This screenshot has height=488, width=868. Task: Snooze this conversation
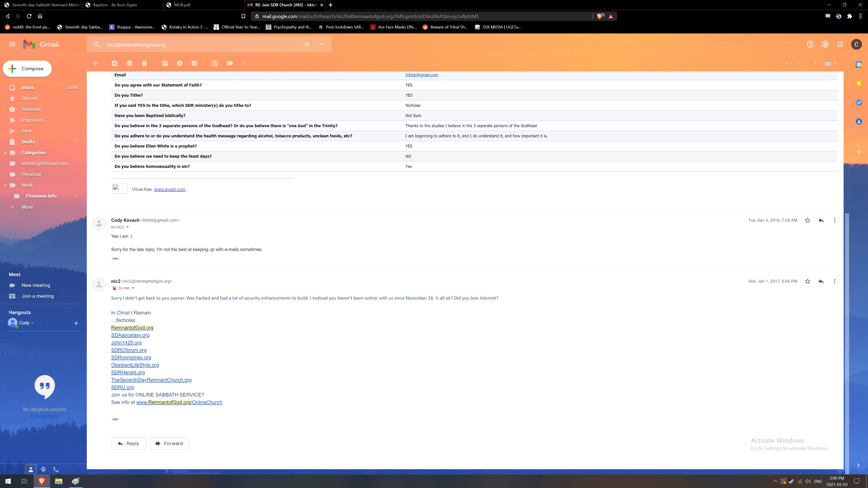[180, 63]
